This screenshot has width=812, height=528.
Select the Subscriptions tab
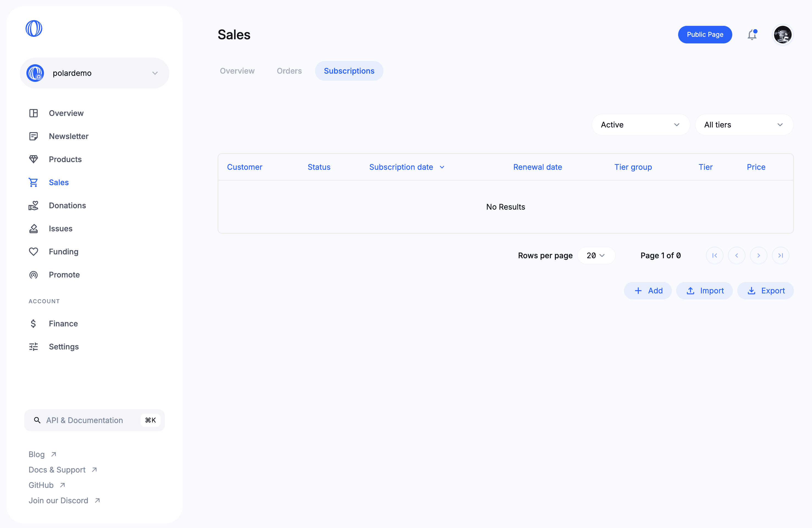pos(349,71)
